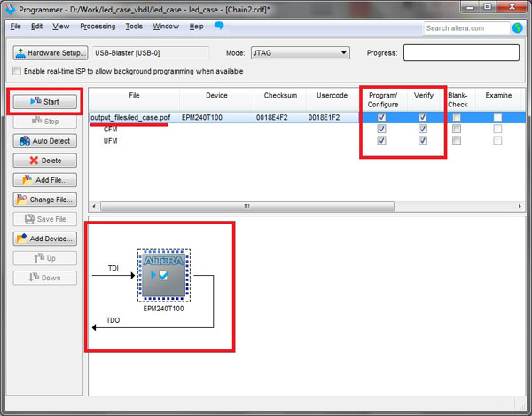Click the scroll right arrow

click(520, 206)
